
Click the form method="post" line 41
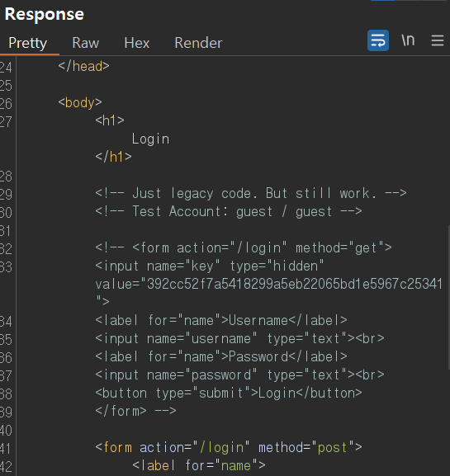pyautogui.click(x=229, y=447)
